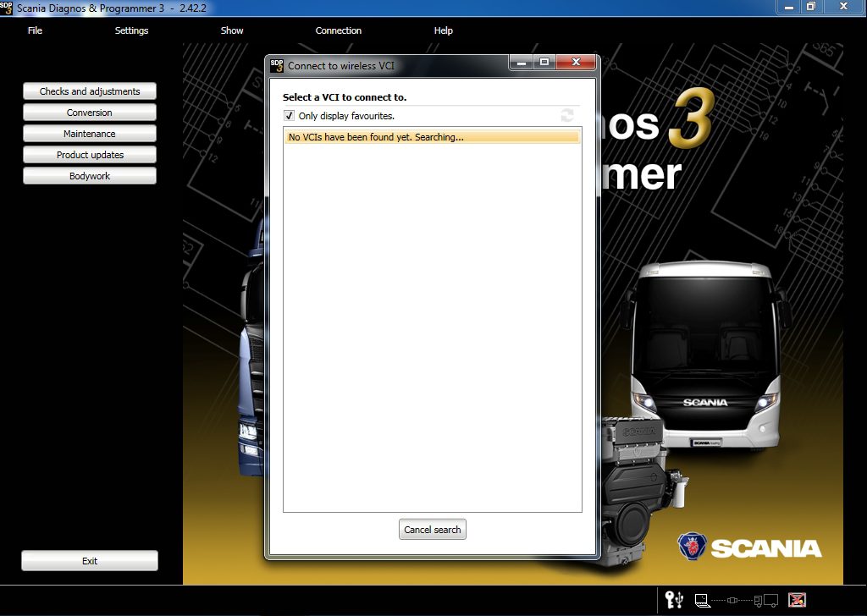Open the Settings menu
Image resolution: width=867 pixels, height=616 pixels.
pos(131,30)
